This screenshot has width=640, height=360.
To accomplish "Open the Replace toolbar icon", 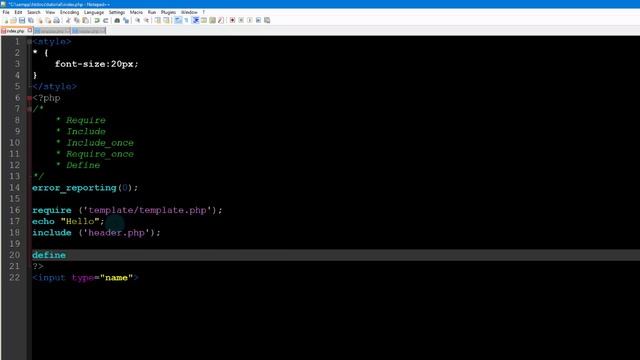I will tap(126, 20).
